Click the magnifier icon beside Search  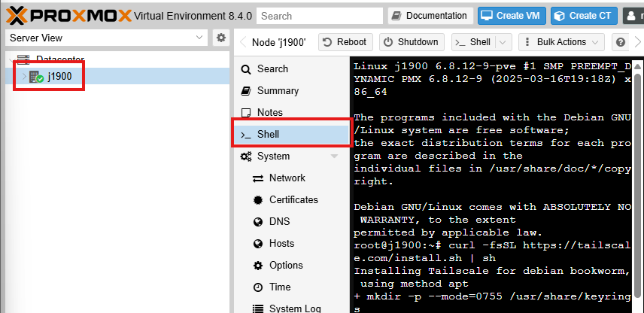(245, 69)
